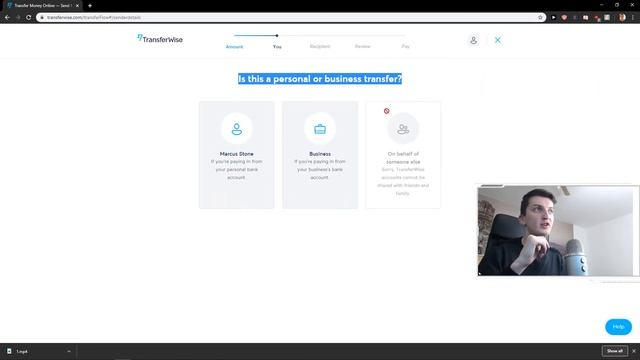The height and width of the screenshot is (360, 640).
Task: Click the two-people icon on third card
Action: (x=403, y=129)
